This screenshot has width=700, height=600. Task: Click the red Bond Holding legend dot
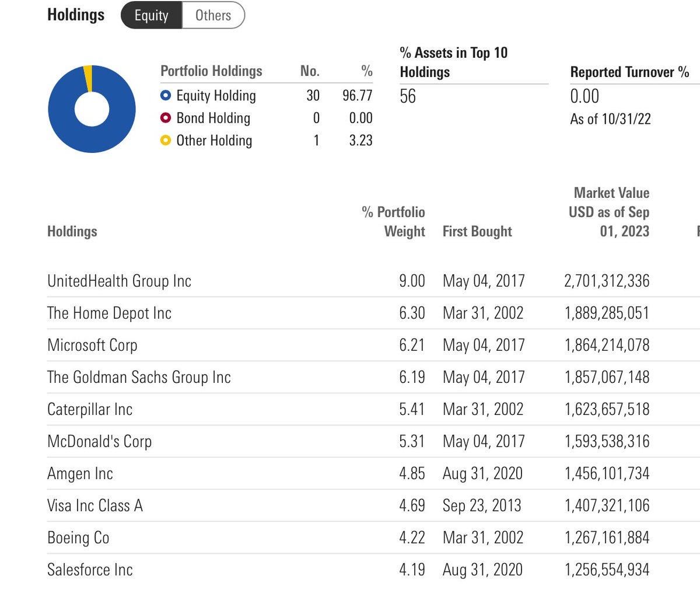(x=166, y=118)
